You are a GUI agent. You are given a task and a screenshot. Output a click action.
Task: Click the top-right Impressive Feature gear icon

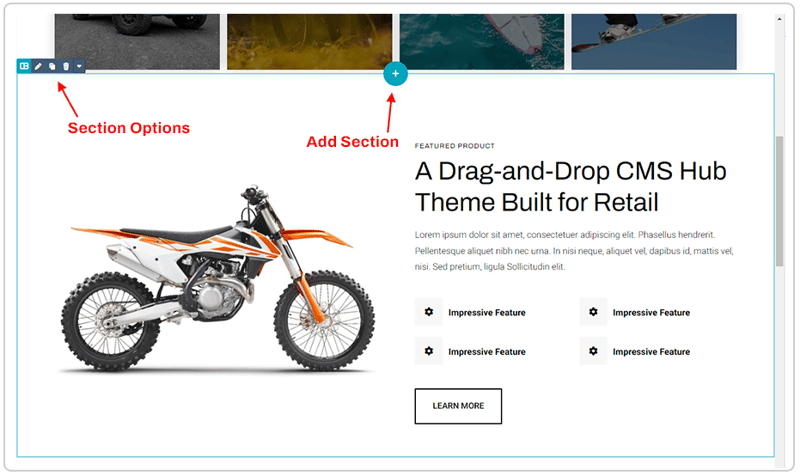(593, 312)
